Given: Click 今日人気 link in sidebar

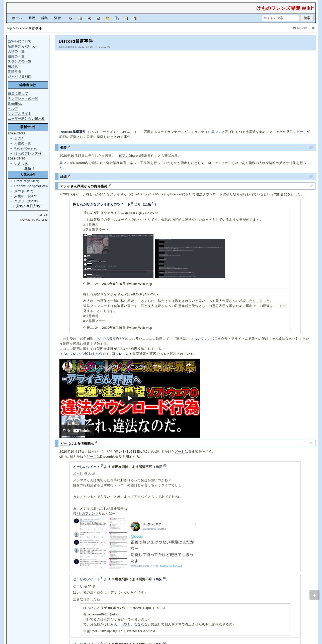Looking at the screenshot, I should coord(33,206).
